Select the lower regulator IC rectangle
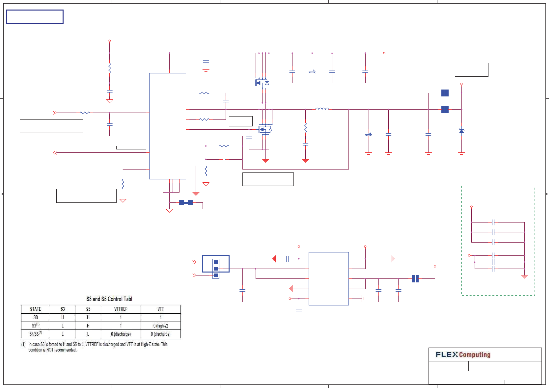This screenshot has width=555, height=392. 328,279
